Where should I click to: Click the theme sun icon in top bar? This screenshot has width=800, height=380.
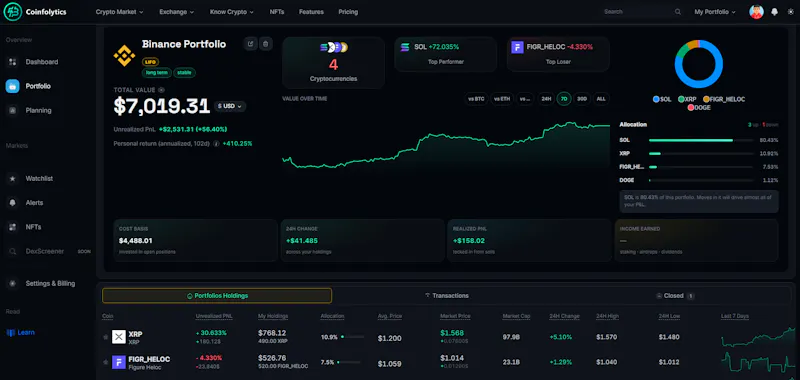(791, 12)
